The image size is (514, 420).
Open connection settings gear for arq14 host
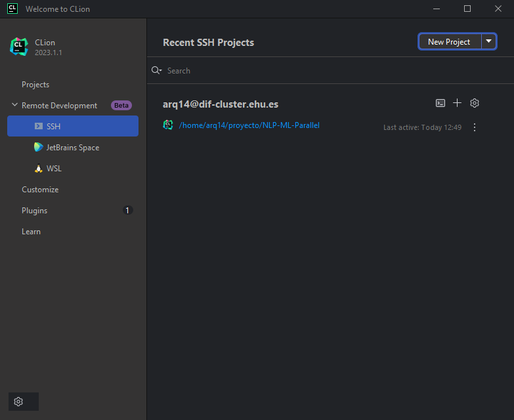coord(475,103)
